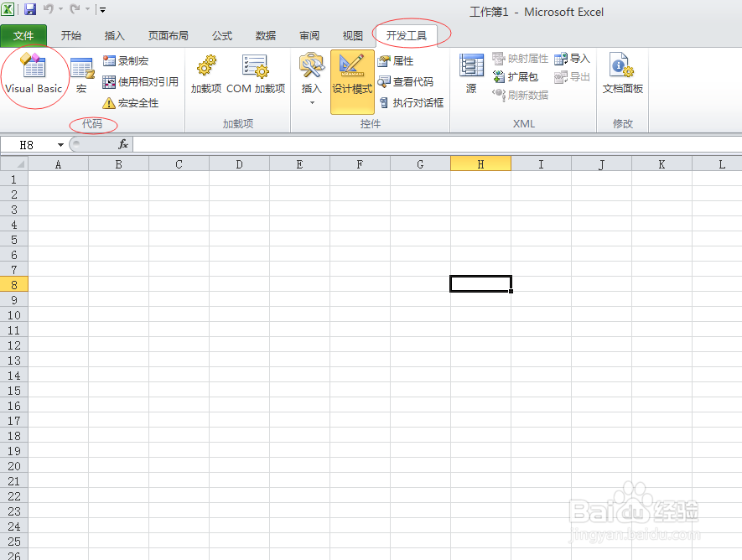Select row 22 header
The width and height of the screenshot is (742, 560).
pyautogui.click(x=14, y=496)
